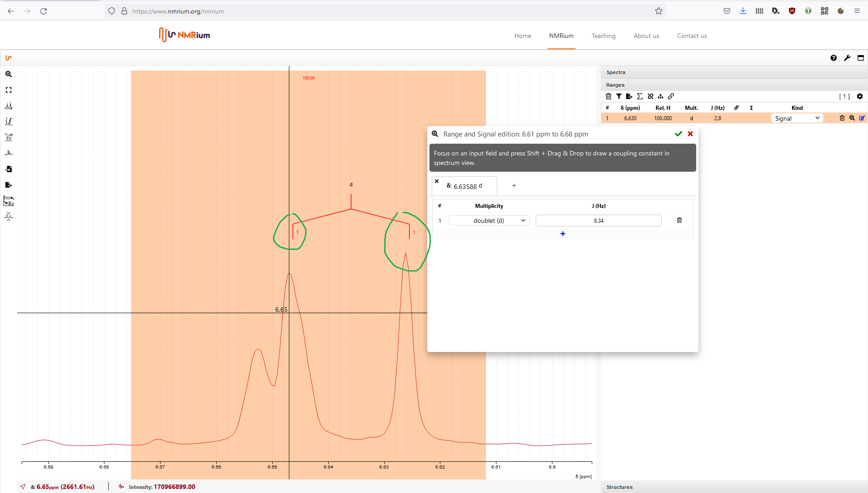Add a new signal tab with plus
This screenshot has width=868, height=493.
pos(514,186)
